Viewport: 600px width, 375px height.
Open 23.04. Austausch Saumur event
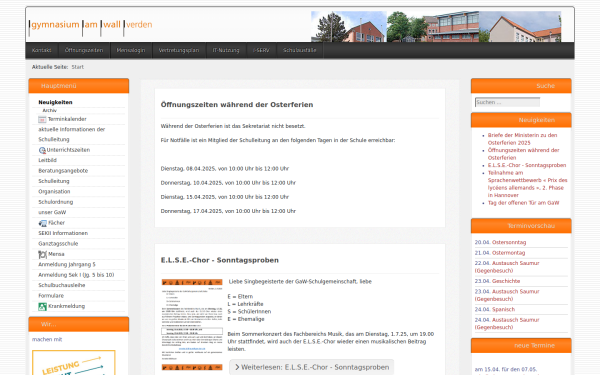[x=507, y=295]
